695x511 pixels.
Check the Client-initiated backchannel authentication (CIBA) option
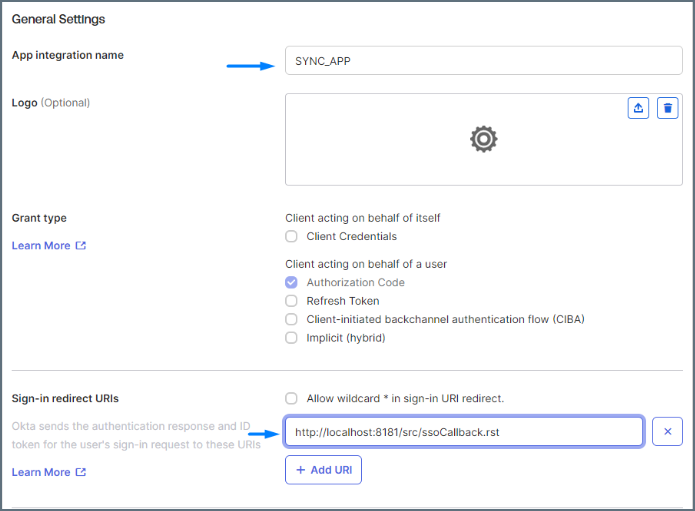click(x=291, y=319)
